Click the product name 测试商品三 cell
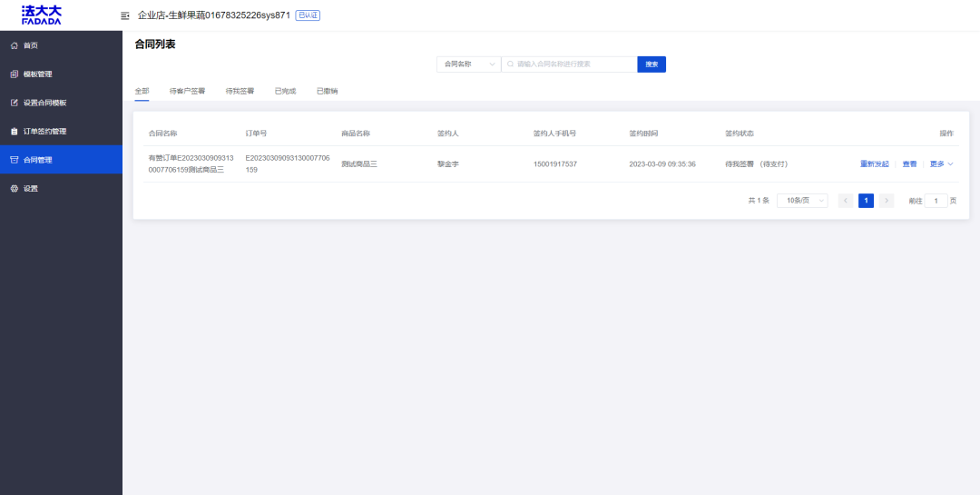 [x=359, y=164]
